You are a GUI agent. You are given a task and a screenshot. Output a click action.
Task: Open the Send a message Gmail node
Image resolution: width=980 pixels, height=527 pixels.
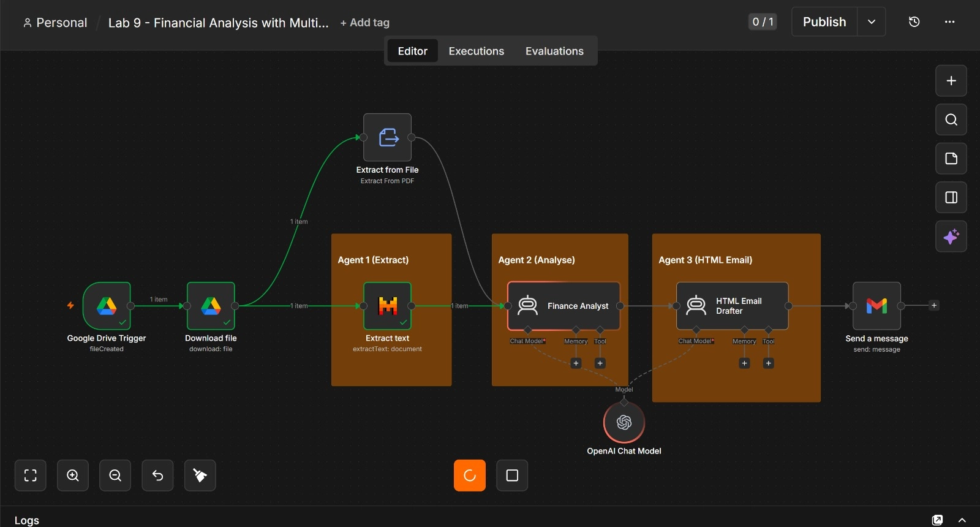point(876,306)
